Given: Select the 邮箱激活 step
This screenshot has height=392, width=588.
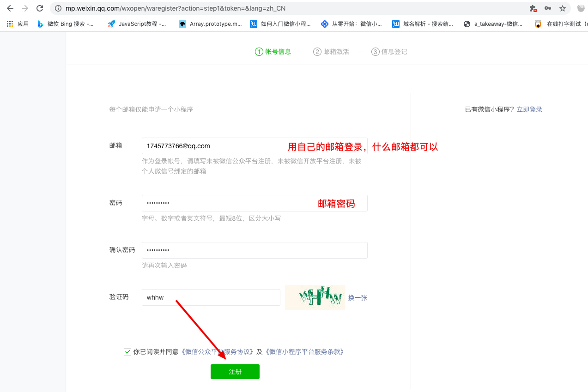Looking at the screenshot, I should (331, 51).
